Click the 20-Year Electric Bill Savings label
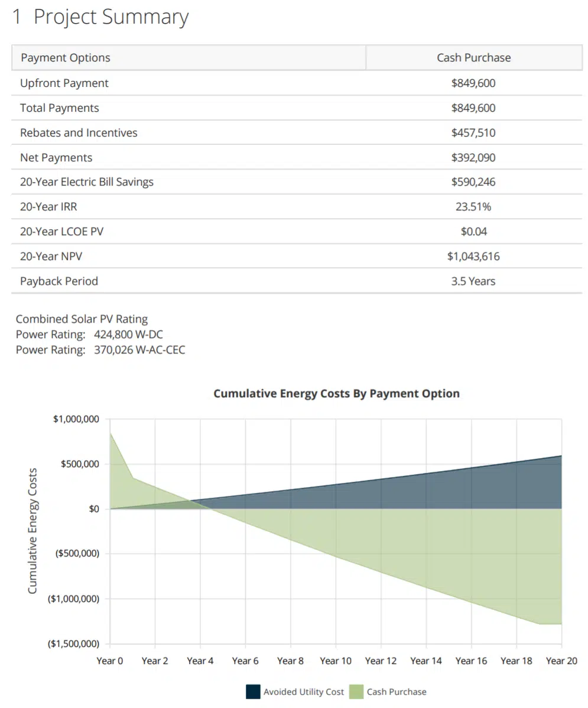 pyautogui.click(x=87, y=182)
